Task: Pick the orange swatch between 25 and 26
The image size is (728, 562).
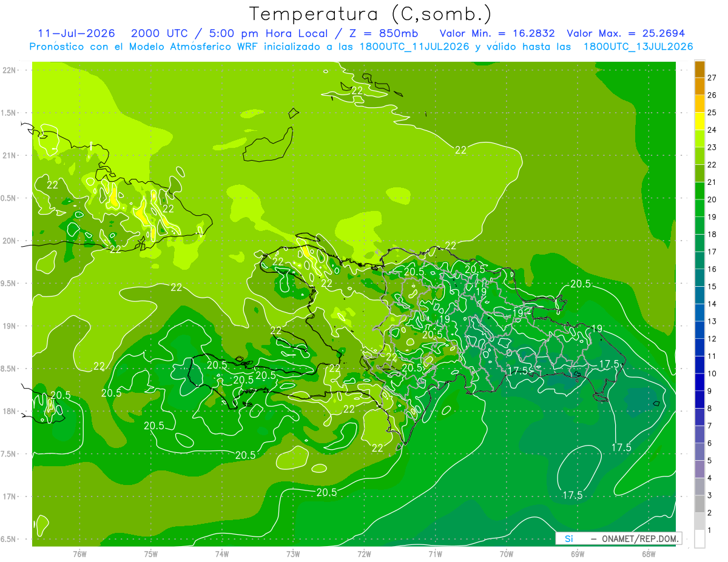Action: (699, 104)
